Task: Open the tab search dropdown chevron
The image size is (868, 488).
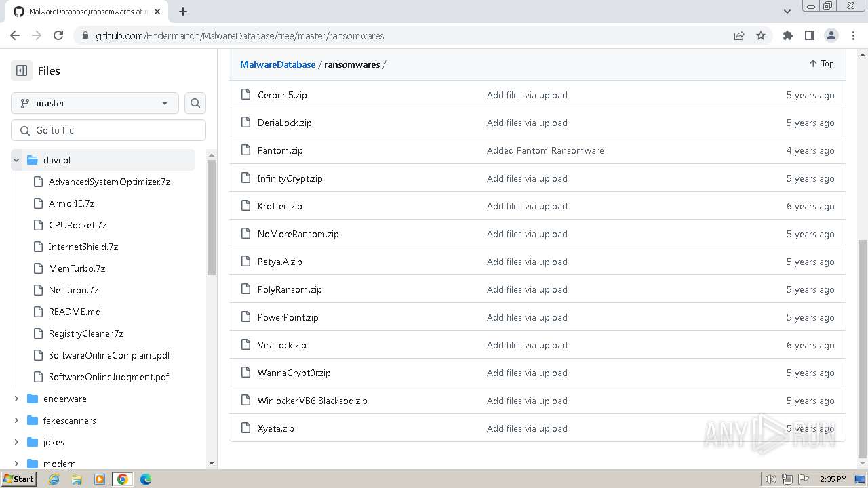Action: coord(787,12)
